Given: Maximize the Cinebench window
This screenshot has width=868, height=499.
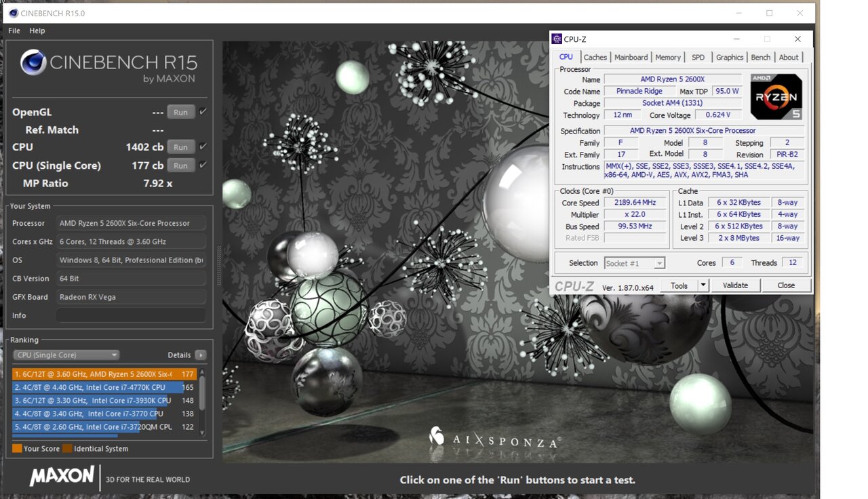Looking at the screenshot, I should pos(769,14).
